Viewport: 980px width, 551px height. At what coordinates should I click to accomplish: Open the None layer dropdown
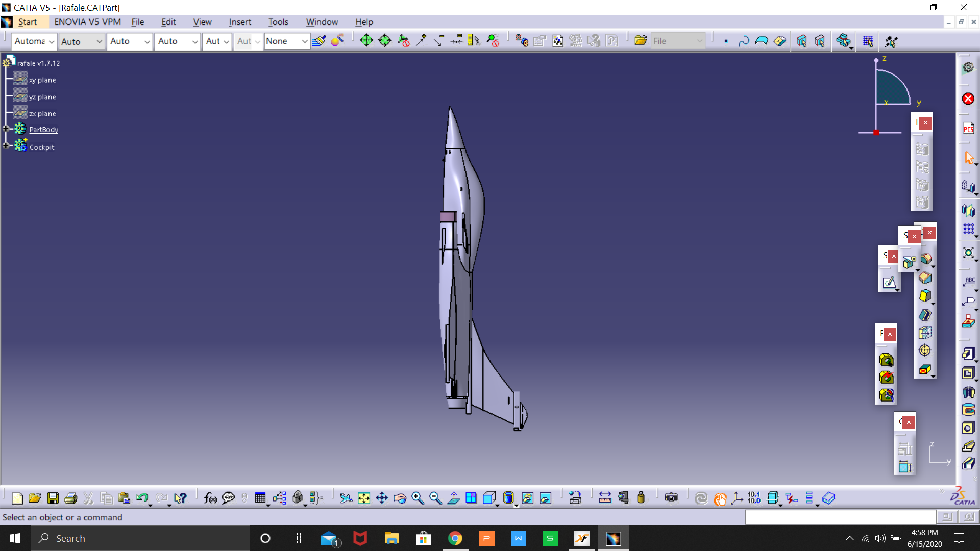tap(287, 41)
